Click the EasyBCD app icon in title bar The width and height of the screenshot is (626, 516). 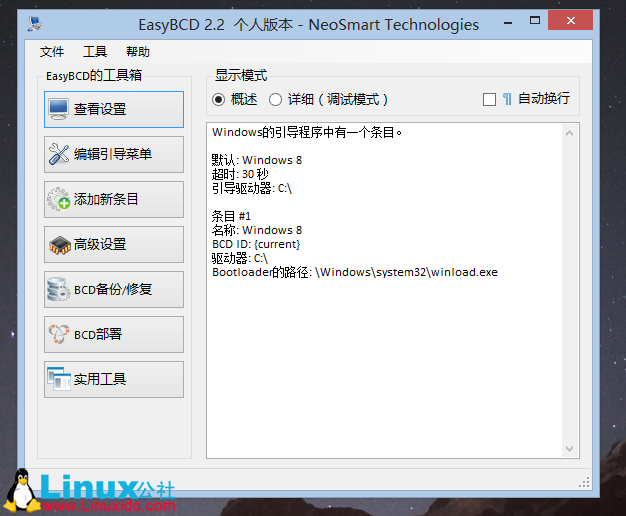click(35, 24)
